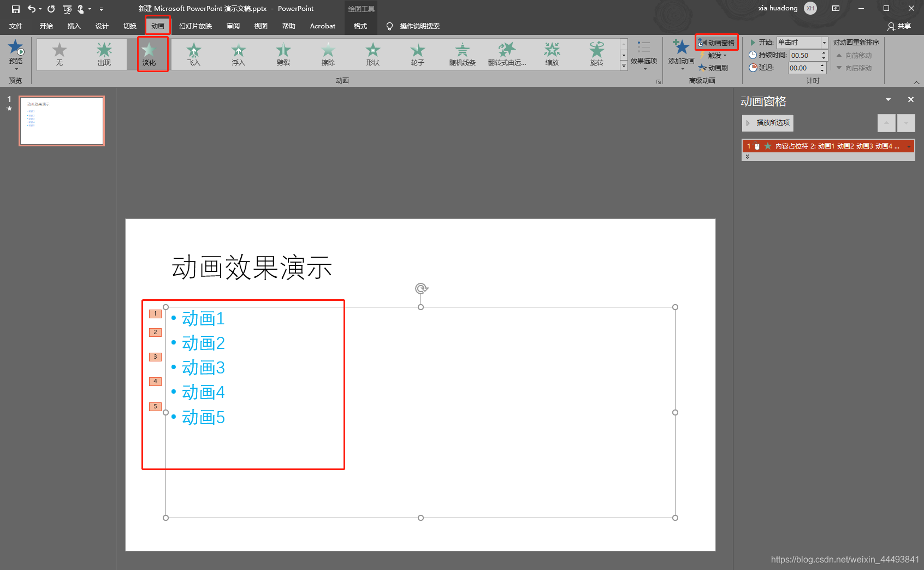Open the 审阅 tab

click(x=233, y=26)
